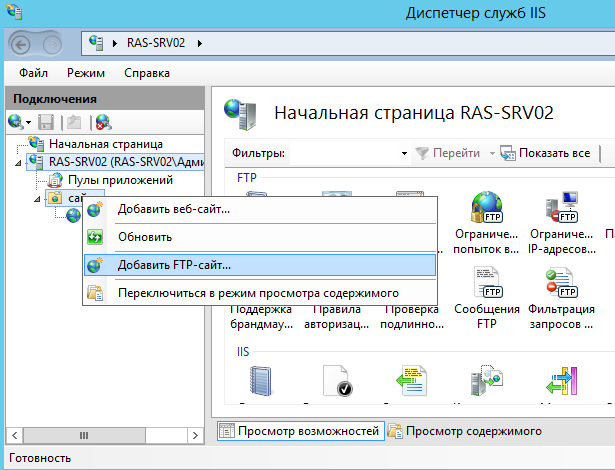Collapse the sites folder node arrow

pos(37,199)
